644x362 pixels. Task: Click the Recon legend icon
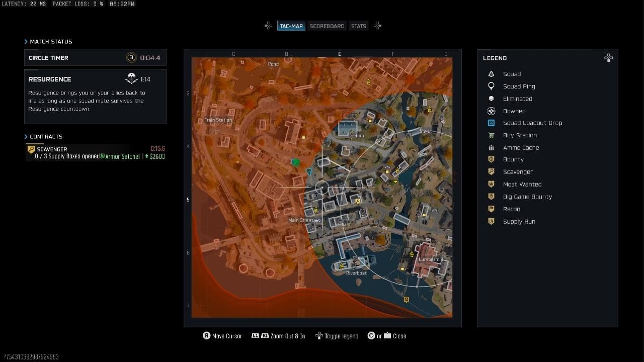coord(491,209)
